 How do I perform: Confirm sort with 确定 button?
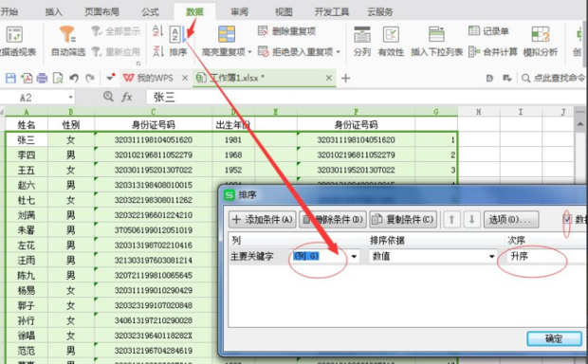[x=554, y=338]
